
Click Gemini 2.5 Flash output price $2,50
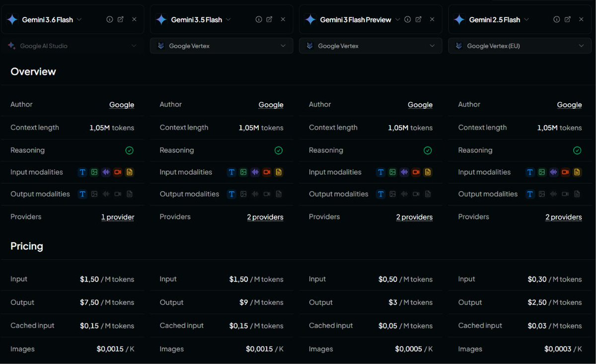point(537,302)
